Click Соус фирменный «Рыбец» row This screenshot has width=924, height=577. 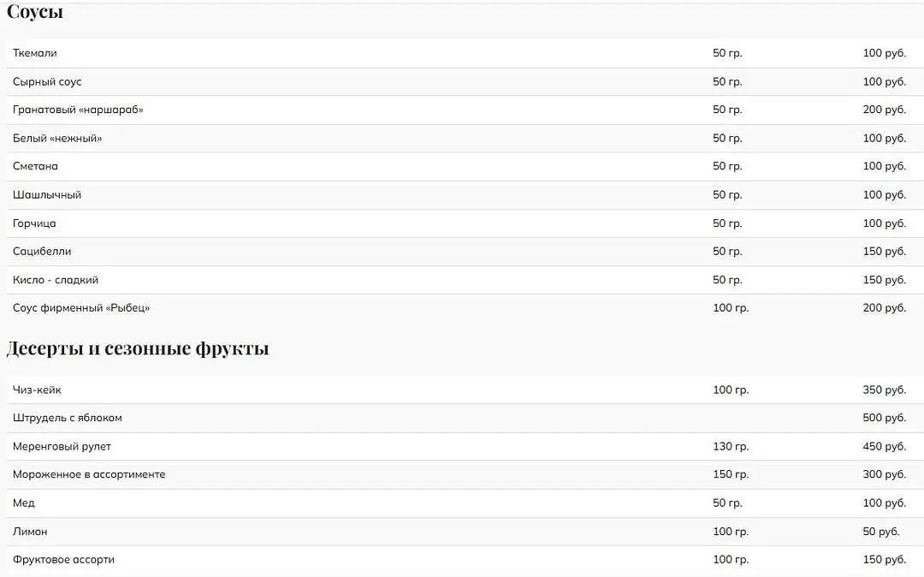point(465,308)
